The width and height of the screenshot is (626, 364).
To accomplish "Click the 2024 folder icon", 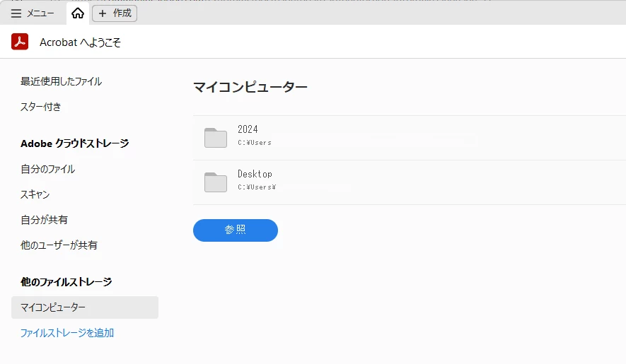I will coord(216,138).
